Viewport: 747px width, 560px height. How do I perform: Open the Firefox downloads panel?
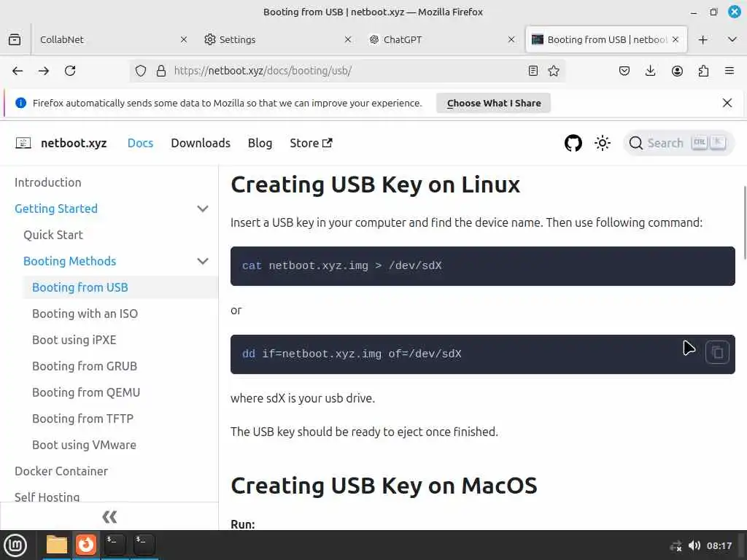point(651,71)
